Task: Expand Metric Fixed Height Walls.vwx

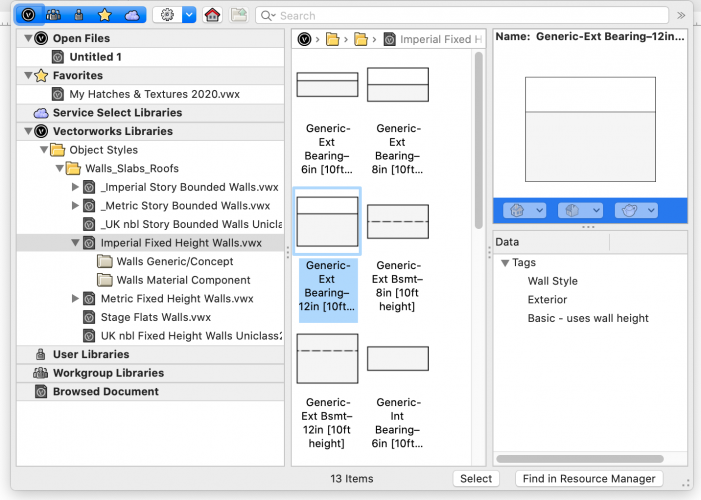Action: click(75, 299)
